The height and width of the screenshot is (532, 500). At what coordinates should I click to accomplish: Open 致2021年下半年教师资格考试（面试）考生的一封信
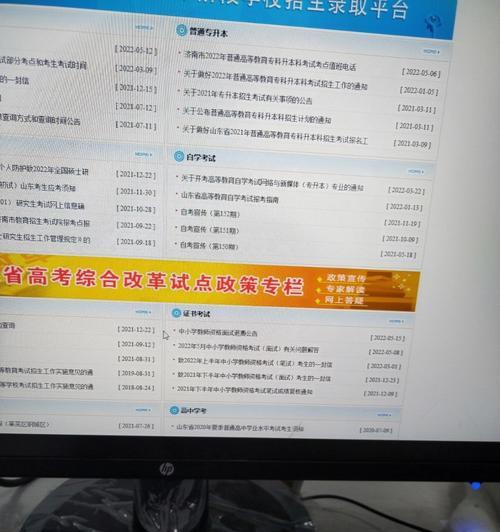(x=254, y=376)
